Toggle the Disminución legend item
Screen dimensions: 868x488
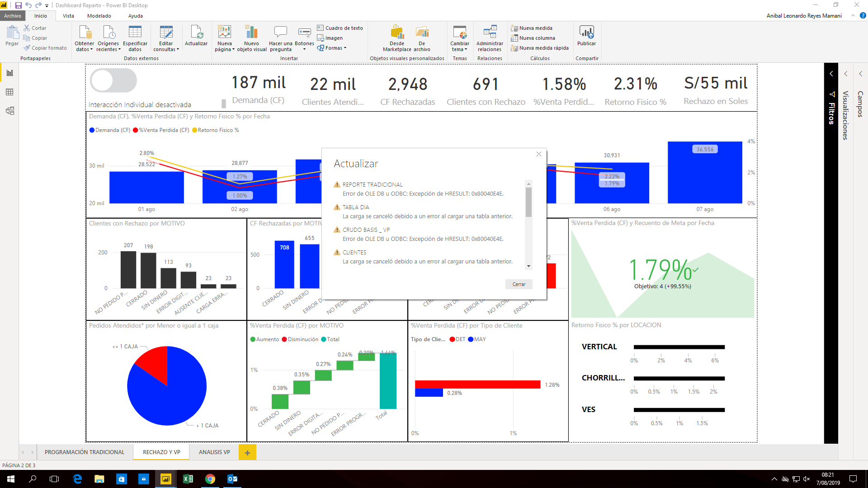click(300, 339)
